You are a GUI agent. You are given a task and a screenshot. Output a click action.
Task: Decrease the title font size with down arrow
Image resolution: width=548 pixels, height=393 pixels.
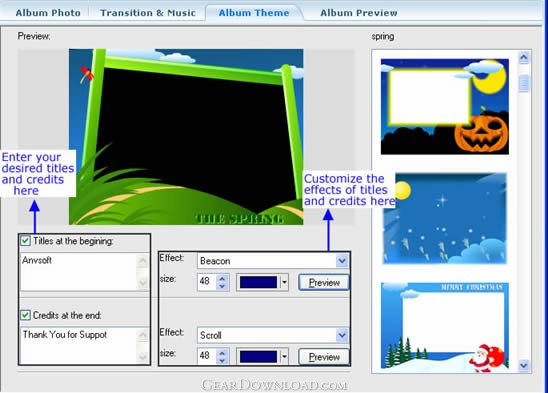tap(222, 286)
